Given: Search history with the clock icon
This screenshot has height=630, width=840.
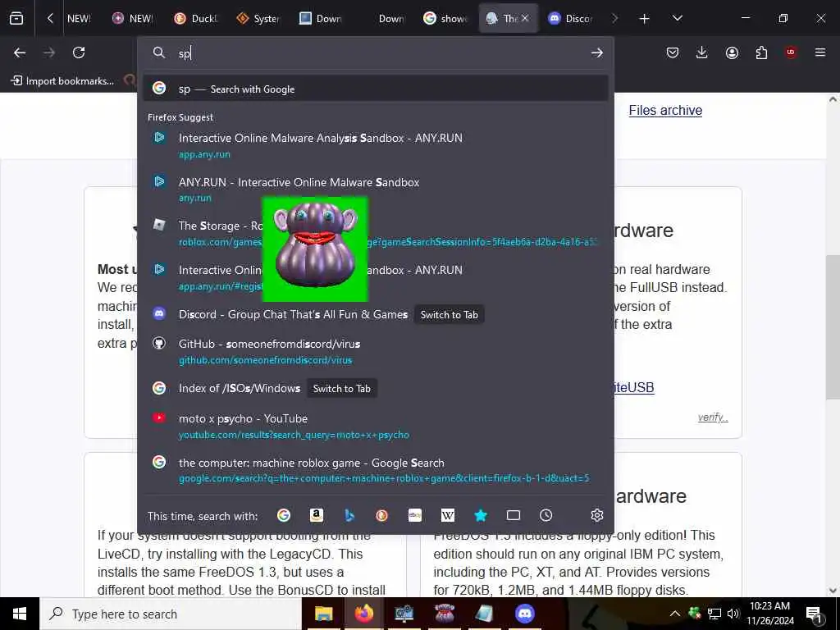Looking at the screenshot, I should pyautogui.click(x=546, y=515).
